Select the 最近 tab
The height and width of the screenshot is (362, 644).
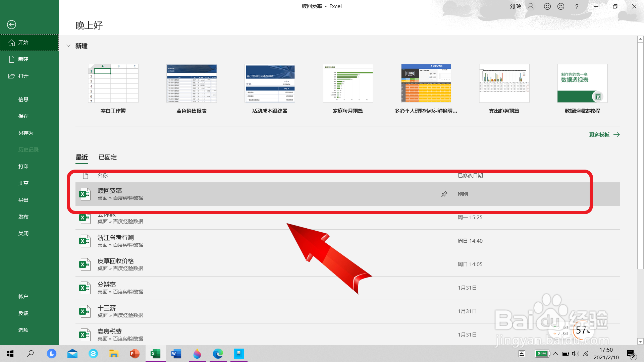click(x=82, y=157)
